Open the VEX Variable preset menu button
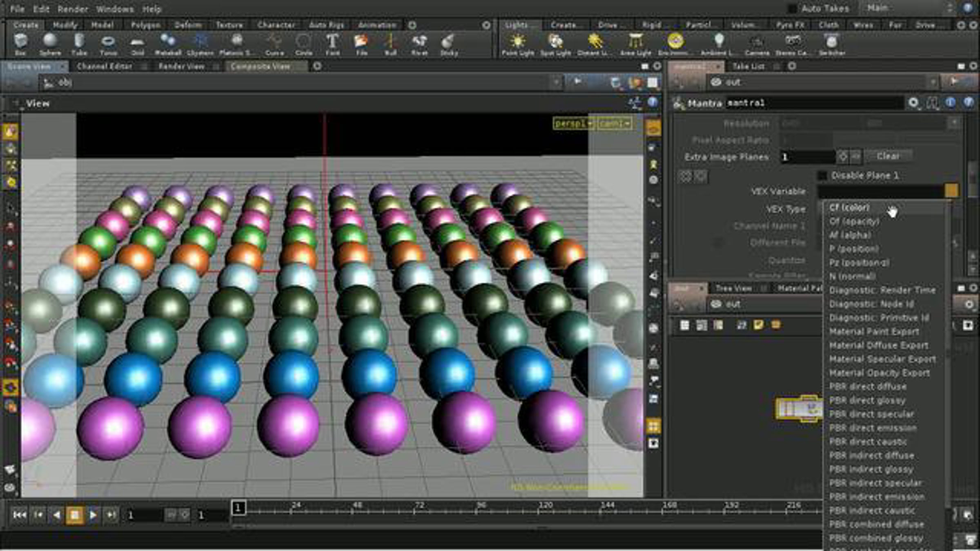The height and width of the screenshot is (551, 980). click(x=951, y=191)
